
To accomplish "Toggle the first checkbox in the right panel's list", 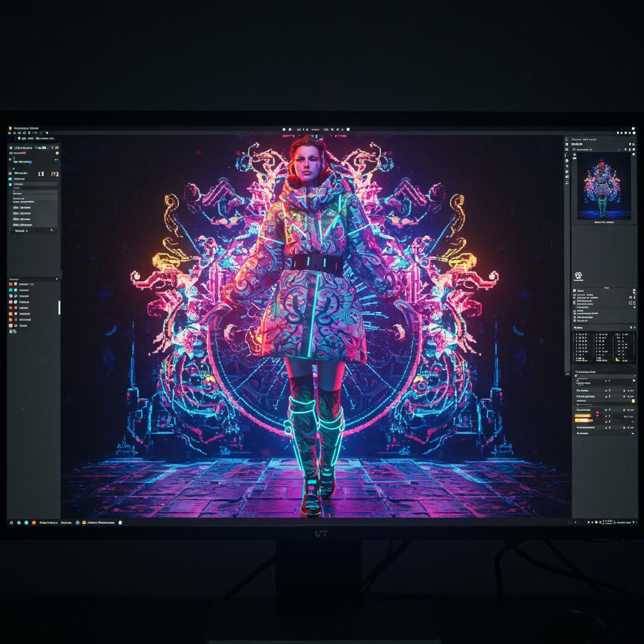I will coord(575,292).
